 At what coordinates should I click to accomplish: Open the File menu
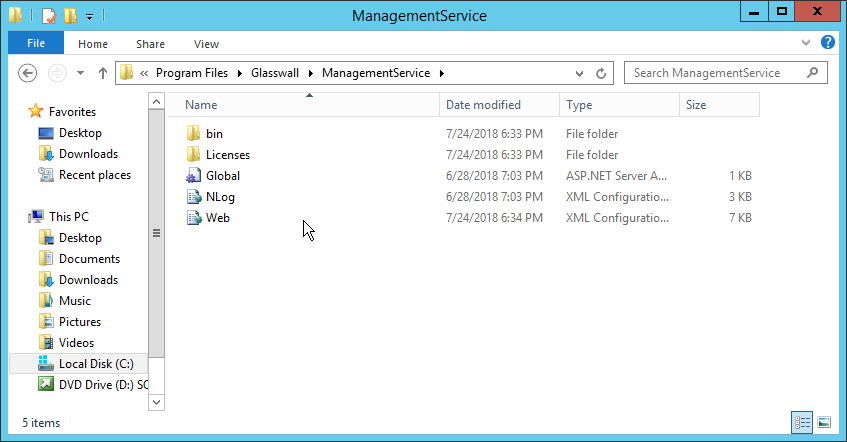click(36, 44)
